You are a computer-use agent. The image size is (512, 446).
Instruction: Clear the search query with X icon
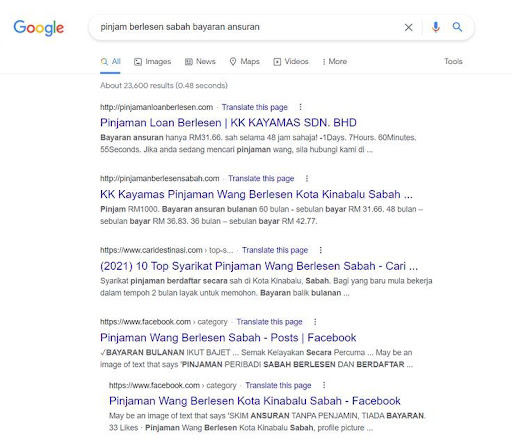click(408, 27)
